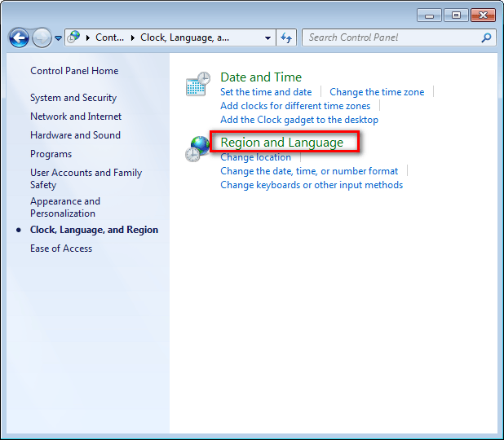Image resolution: width=504 pixels, height=440 pixels.
Task: Open User Accounts and Family Safety
Action: point(86,178)
